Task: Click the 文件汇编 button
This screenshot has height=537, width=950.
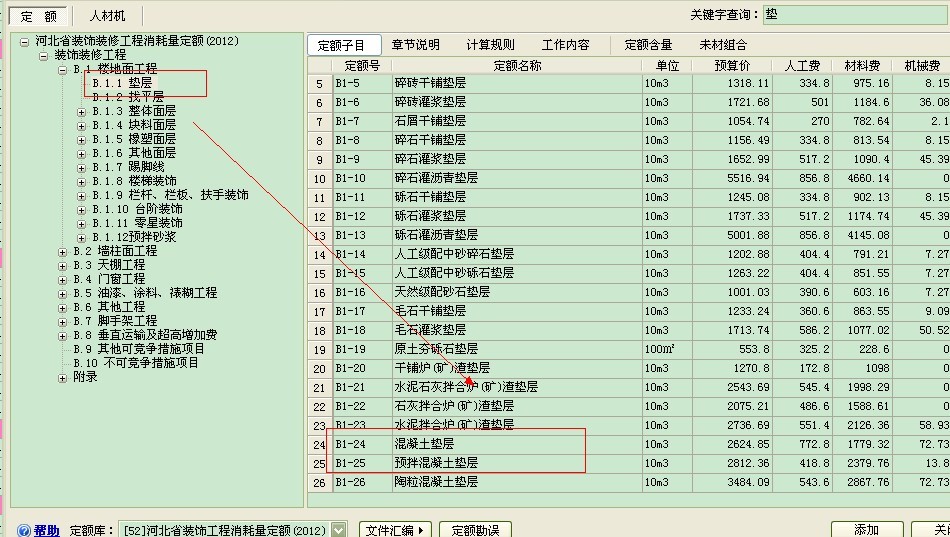Action: 395,530
